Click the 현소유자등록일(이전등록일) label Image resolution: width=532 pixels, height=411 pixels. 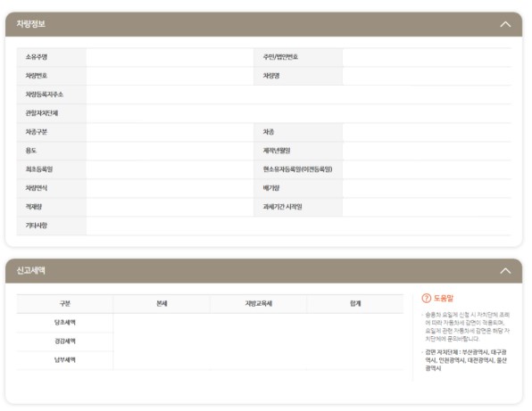[x=297, y=169]
